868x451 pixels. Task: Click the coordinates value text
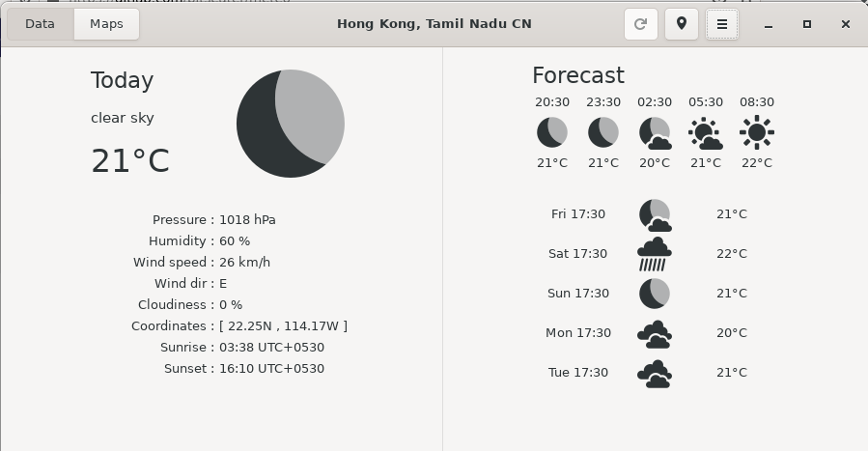coord(283,326)
